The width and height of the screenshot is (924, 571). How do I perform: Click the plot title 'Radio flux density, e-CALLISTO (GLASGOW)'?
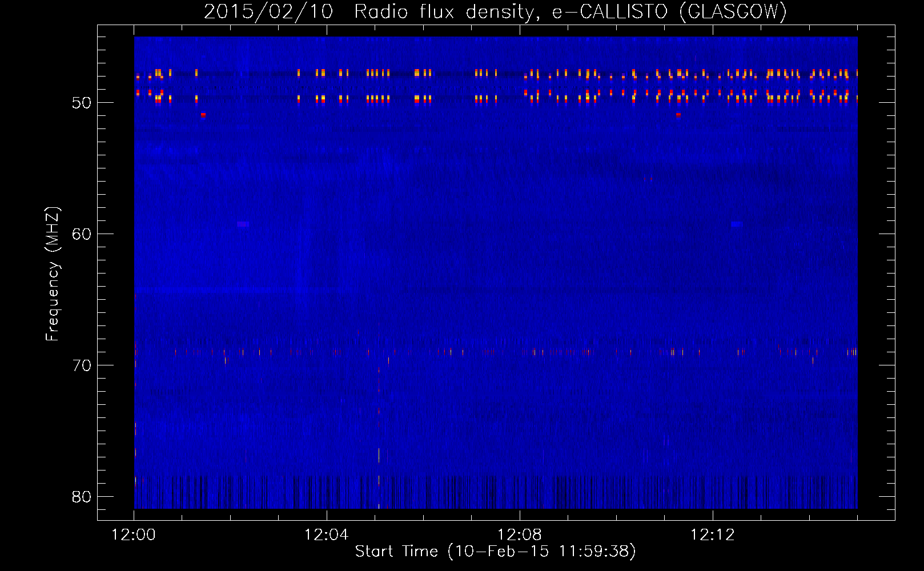[x=571, y=11]
